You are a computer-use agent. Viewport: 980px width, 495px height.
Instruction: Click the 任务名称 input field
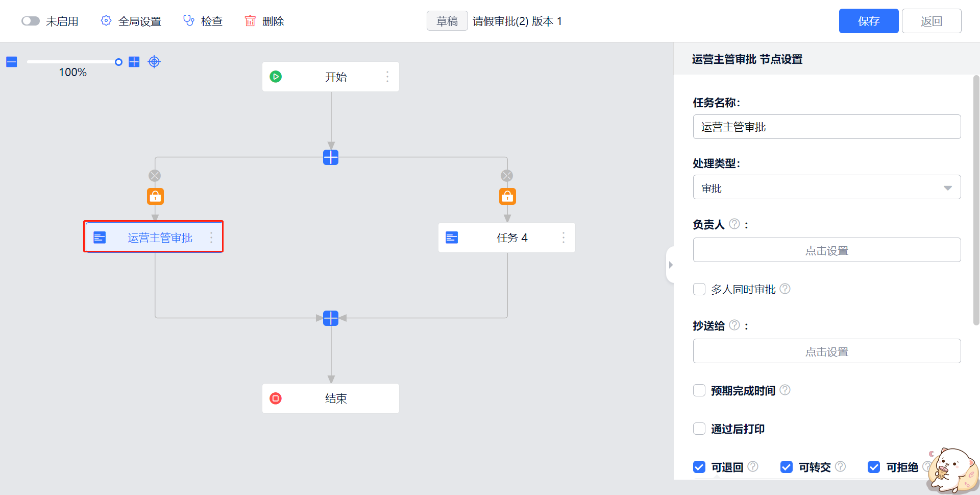826,127
